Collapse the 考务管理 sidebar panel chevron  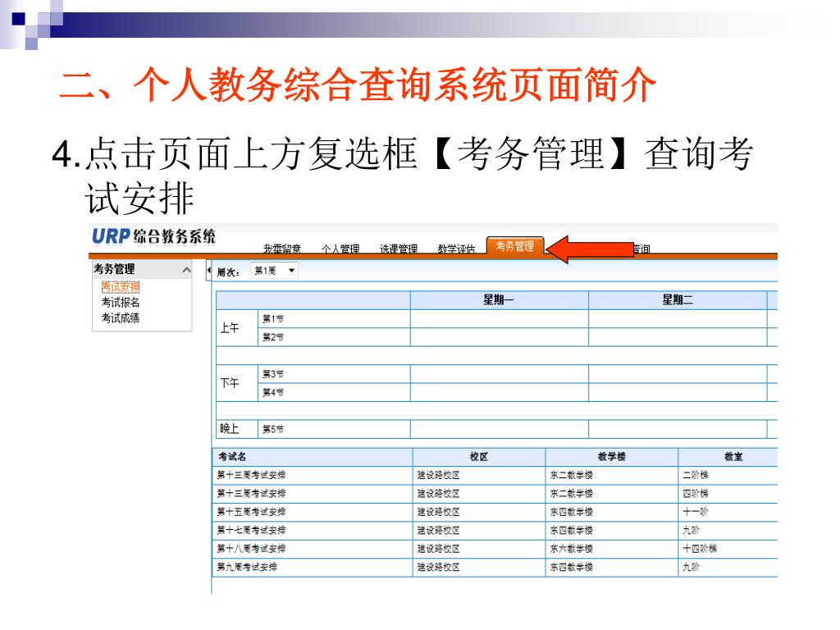[x=186, y=269]
